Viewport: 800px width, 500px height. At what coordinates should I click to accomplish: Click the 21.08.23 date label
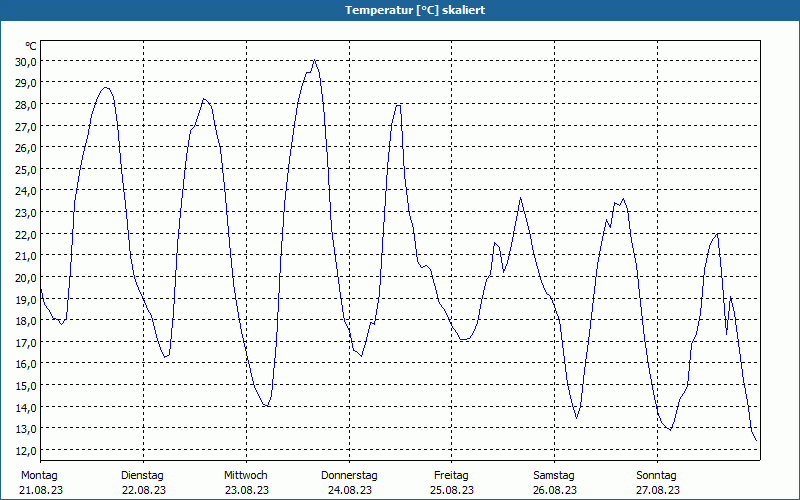click(40, 490)
